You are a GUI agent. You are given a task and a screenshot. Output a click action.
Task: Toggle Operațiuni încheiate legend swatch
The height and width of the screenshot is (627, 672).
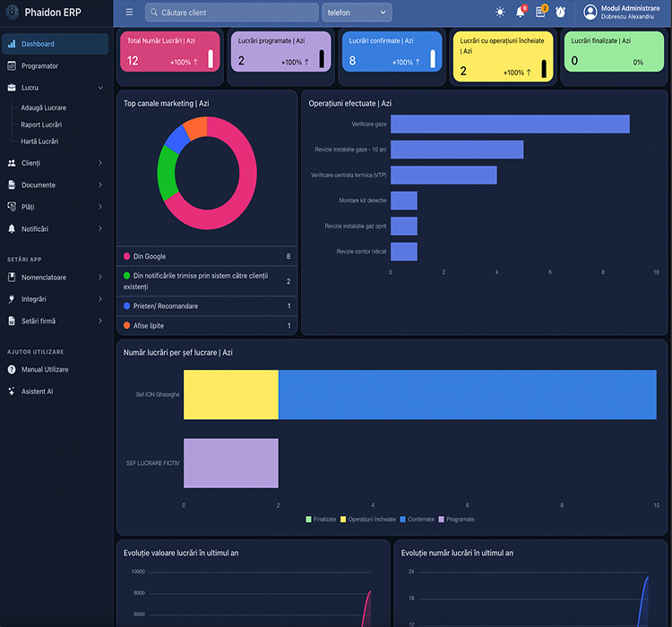[x=343, y=519]
